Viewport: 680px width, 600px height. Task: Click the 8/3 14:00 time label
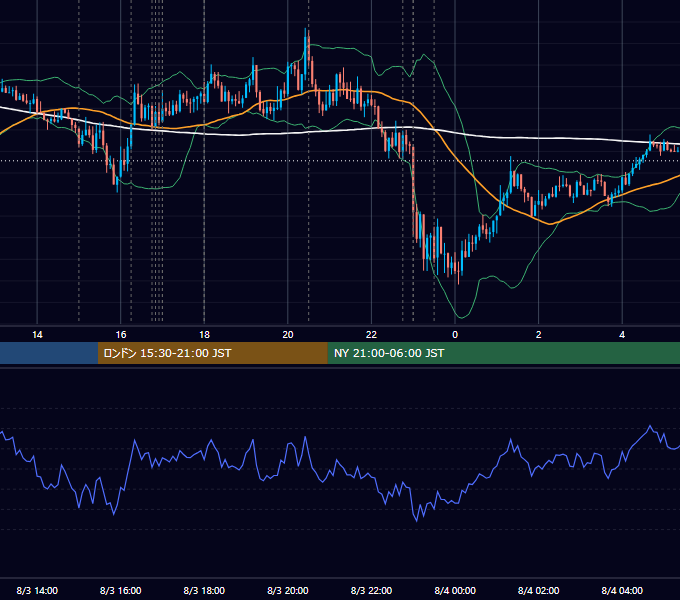37,591
